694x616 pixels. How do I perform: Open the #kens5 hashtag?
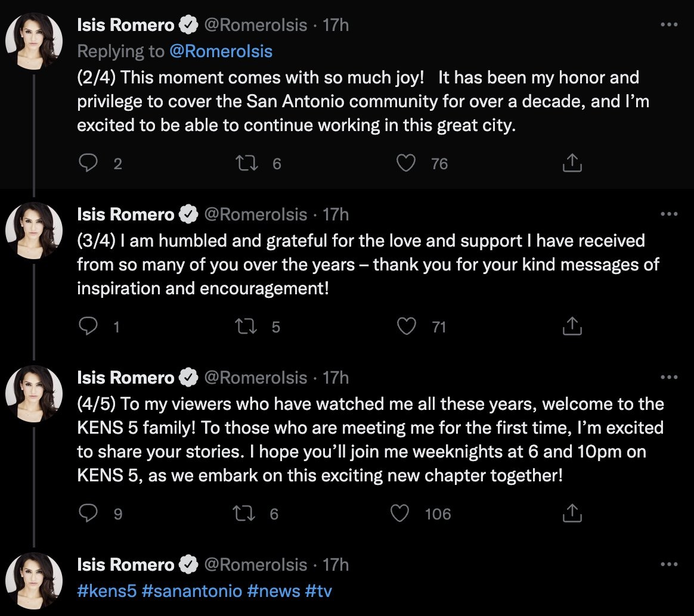click(106, 591)
